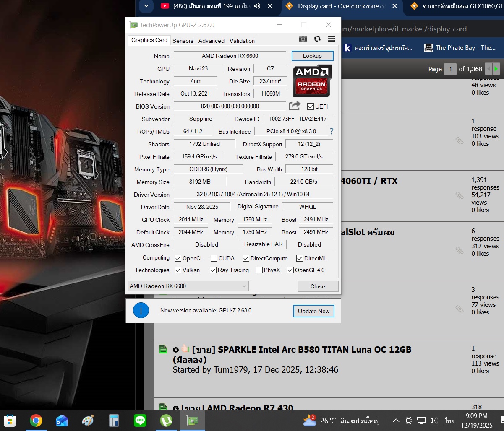This screenshot has height=431, width=504.
Task: Open uTorrent from the taskbar
Action: point(166,421)
